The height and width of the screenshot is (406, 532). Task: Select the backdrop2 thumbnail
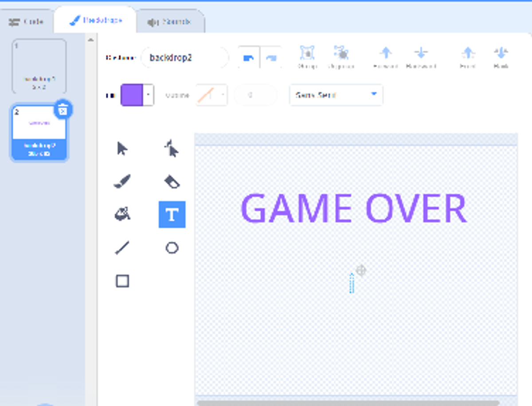[39, 133]
